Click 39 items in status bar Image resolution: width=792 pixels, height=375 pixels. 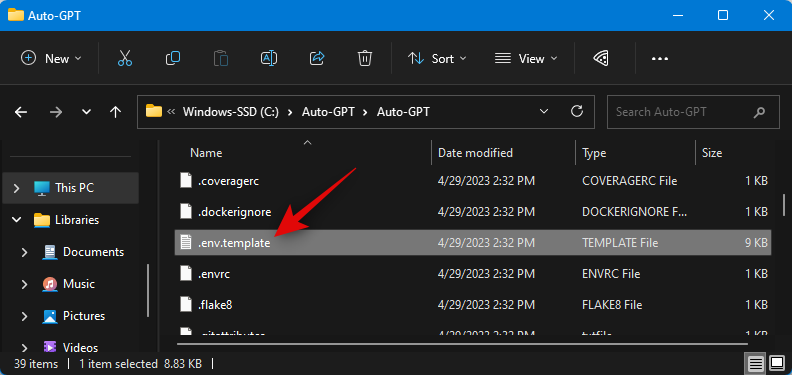point(36,363)
